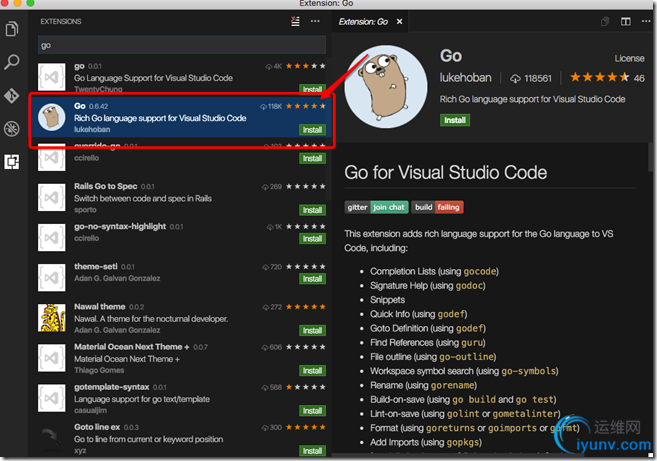Click the gotemplate-syntax placeholder icon
This screenshot has height=461, width=657.
(52, 398)
